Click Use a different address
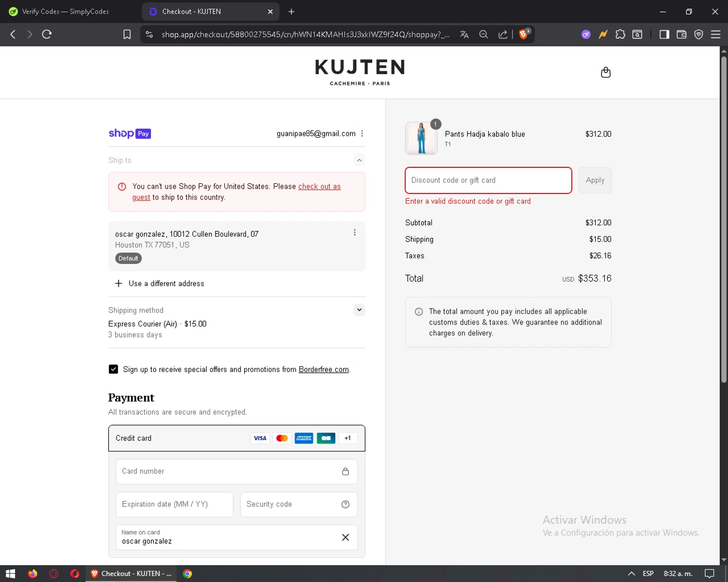 166,284
